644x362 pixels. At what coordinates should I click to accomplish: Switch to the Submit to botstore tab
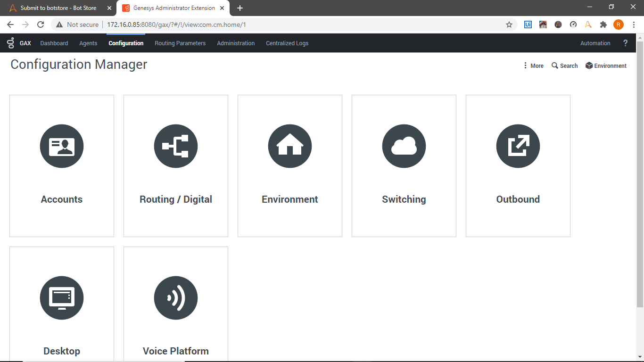coord(58,8)
